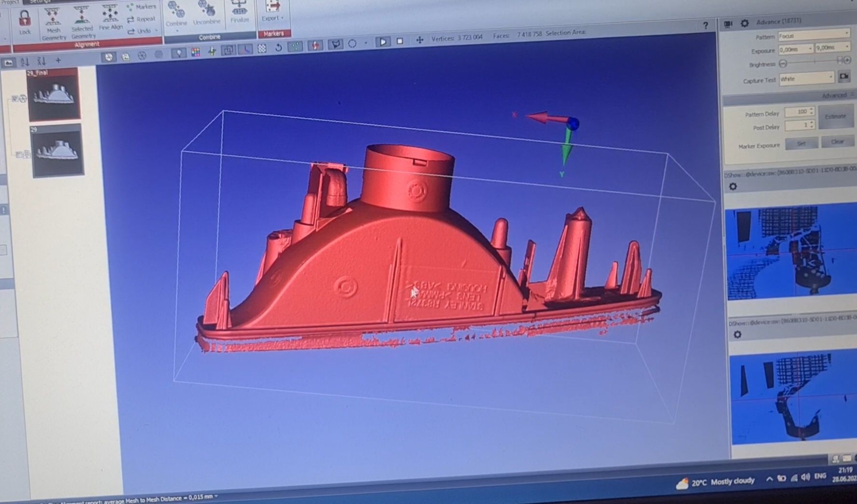This screenshot has height=504, width=857.
Task: Toggle visibility checkbox of scan 29
Action: click(x=19, y=155)
